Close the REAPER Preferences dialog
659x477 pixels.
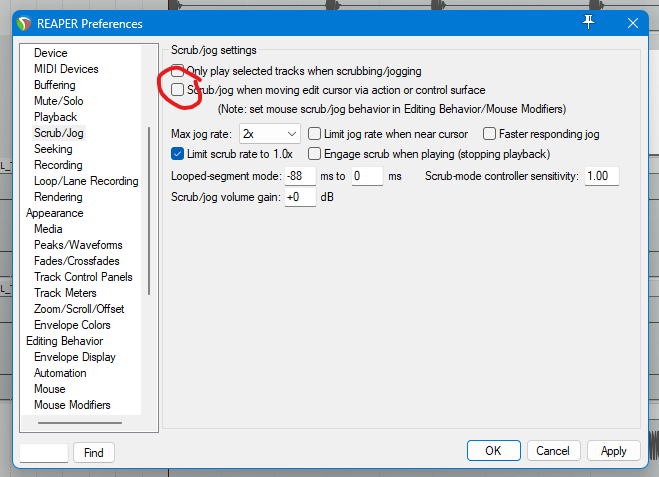[x=631, y=22]
